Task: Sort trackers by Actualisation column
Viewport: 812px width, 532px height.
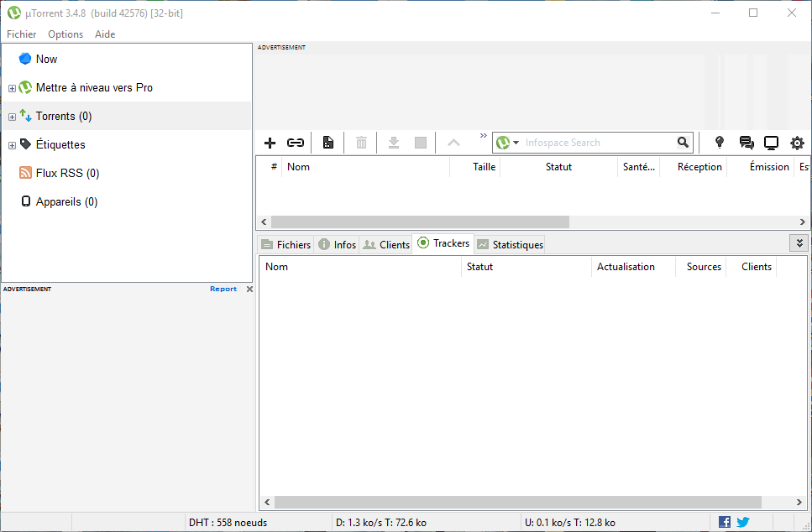Action: [x=633, y=267]
